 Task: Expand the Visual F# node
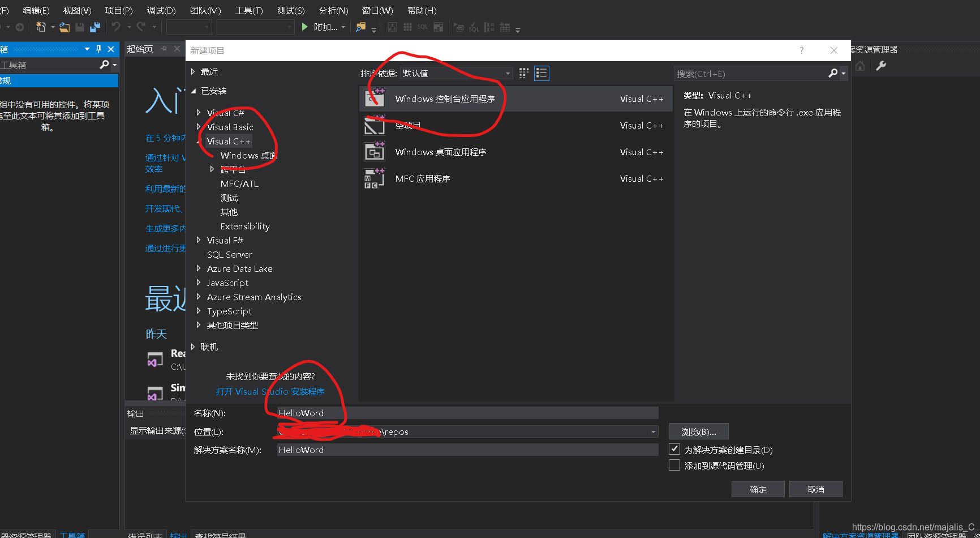pyautogui.click(x=199, y=240)
